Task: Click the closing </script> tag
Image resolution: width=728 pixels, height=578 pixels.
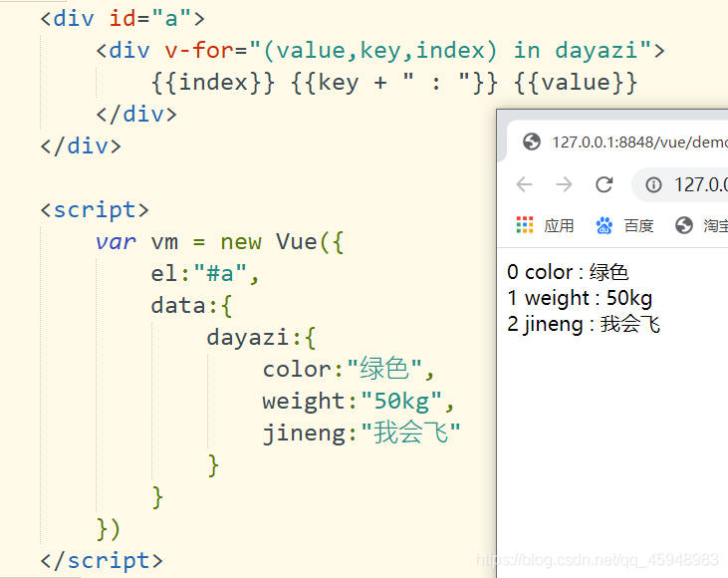Action: pos(102,561)
